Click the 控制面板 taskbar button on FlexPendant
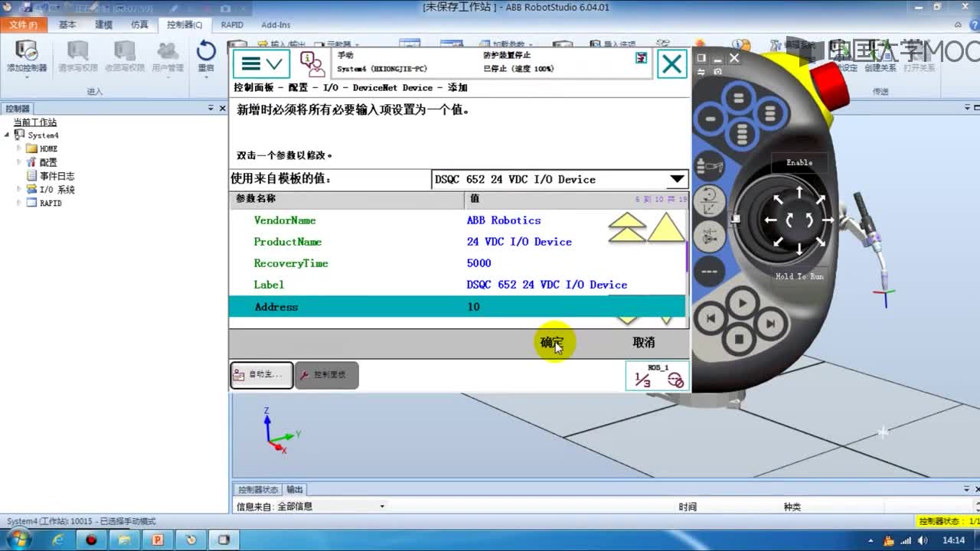 327,375
